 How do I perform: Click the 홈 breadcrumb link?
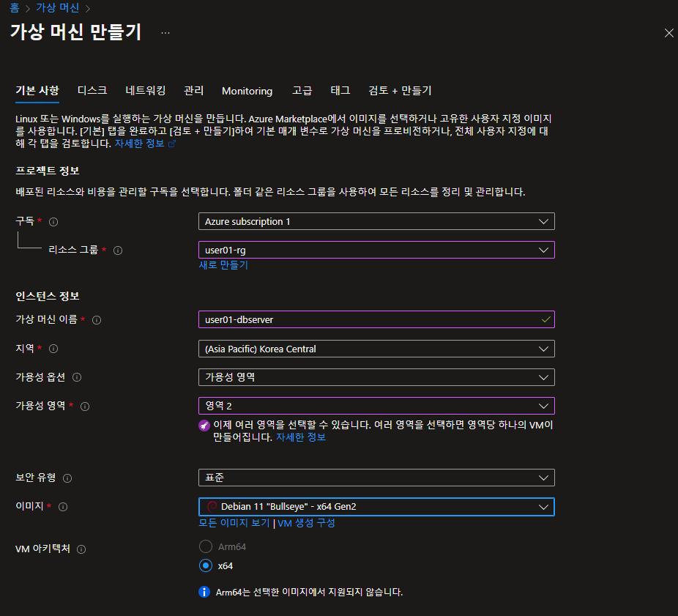14,8
